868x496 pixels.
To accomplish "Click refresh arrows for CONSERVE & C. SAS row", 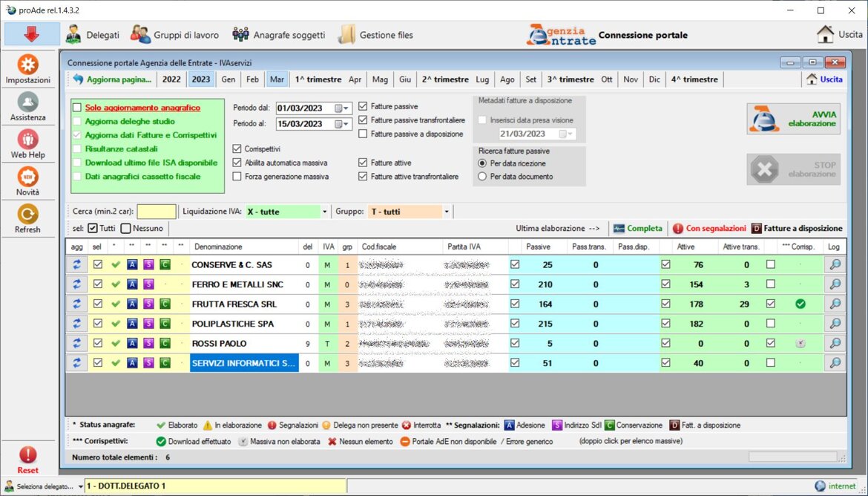I will (76, 264).
